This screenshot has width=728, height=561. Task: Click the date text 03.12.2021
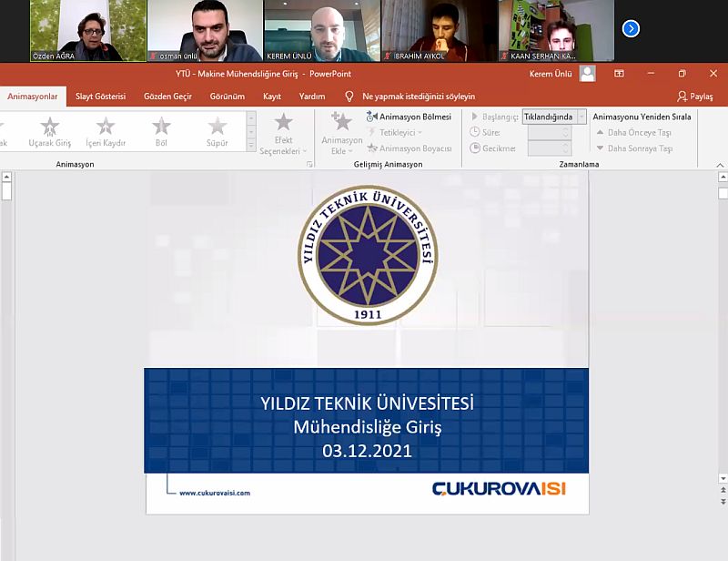(x=368, y=451)
